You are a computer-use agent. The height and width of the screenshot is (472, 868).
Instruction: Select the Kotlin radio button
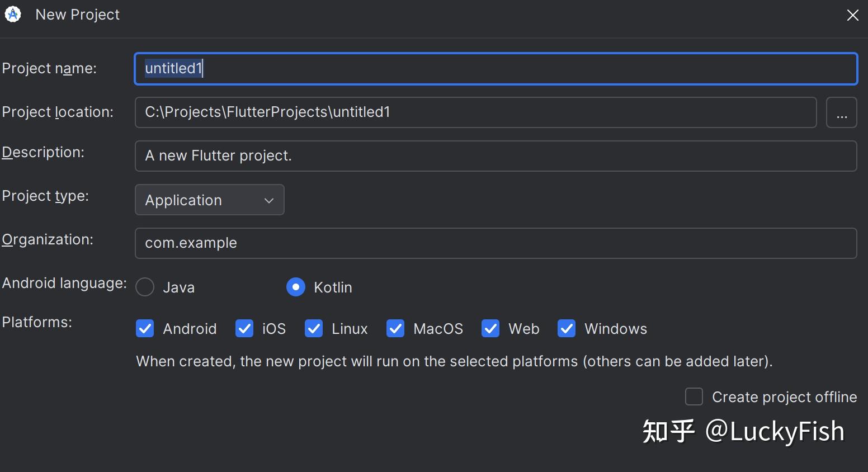(x=296, y=287)
